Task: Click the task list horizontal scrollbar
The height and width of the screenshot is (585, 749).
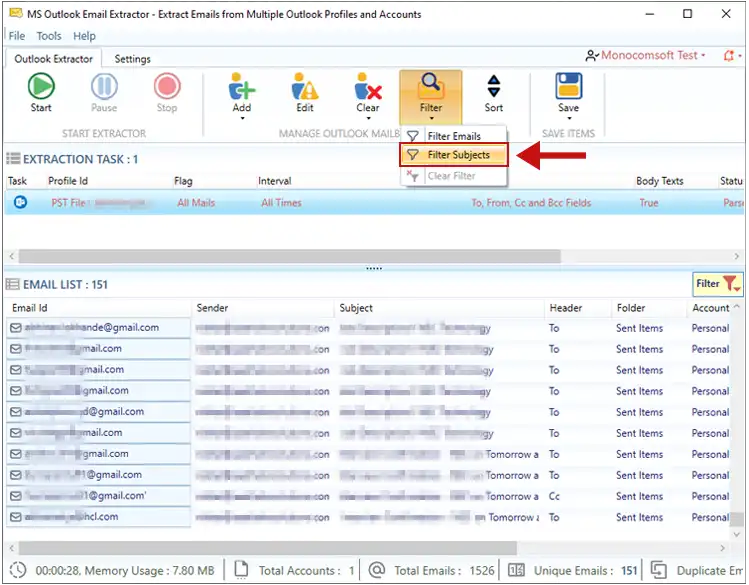Action: 289,256
